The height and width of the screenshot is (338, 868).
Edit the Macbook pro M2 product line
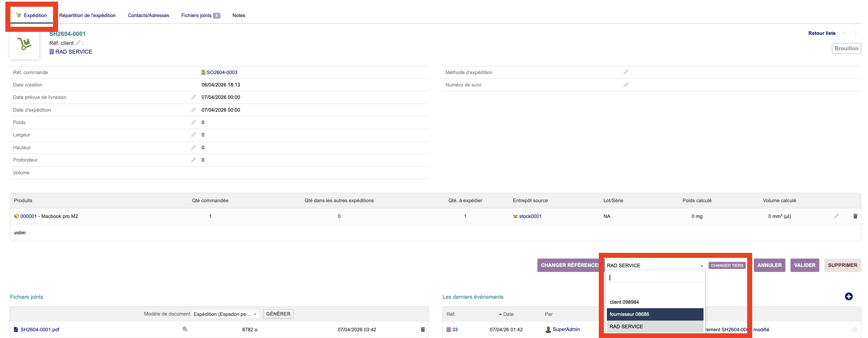[836, 216]
